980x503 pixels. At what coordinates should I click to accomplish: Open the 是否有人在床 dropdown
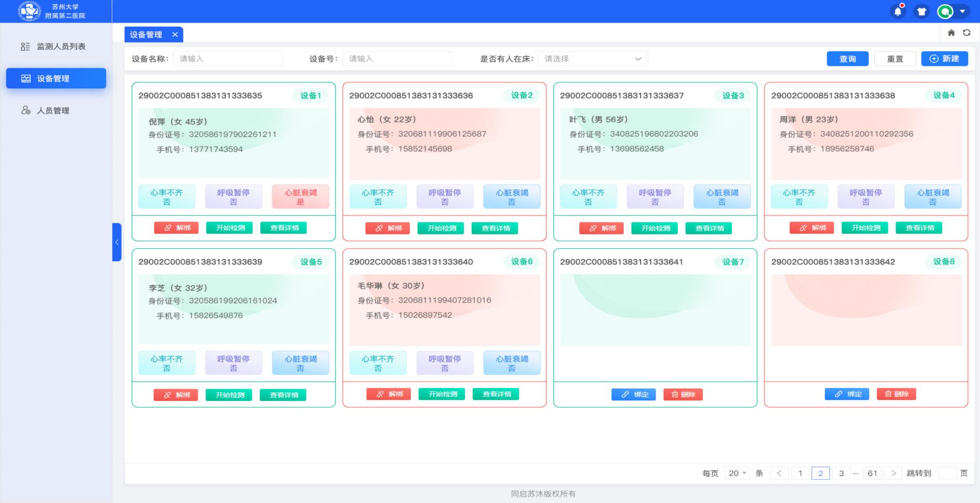pyautogui.click(x=592, y=59)
